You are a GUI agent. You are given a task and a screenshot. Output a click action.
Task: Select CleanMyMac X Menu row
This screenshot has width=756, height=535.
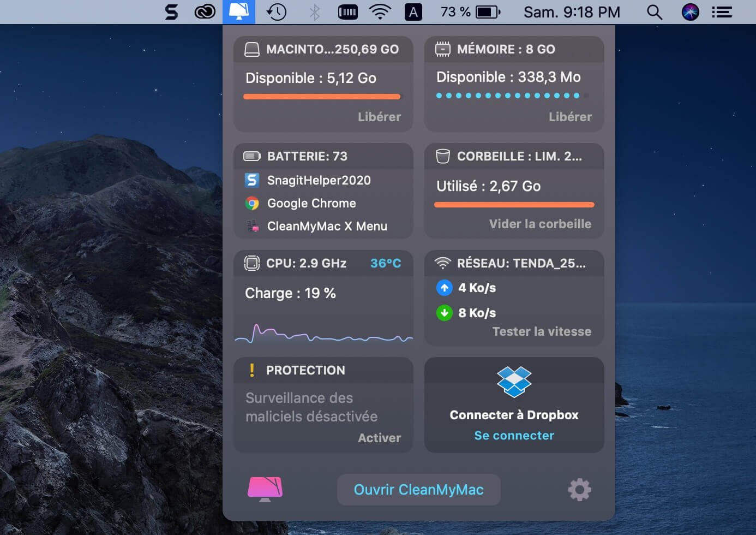pyautogui.click(x=323, y=226)
